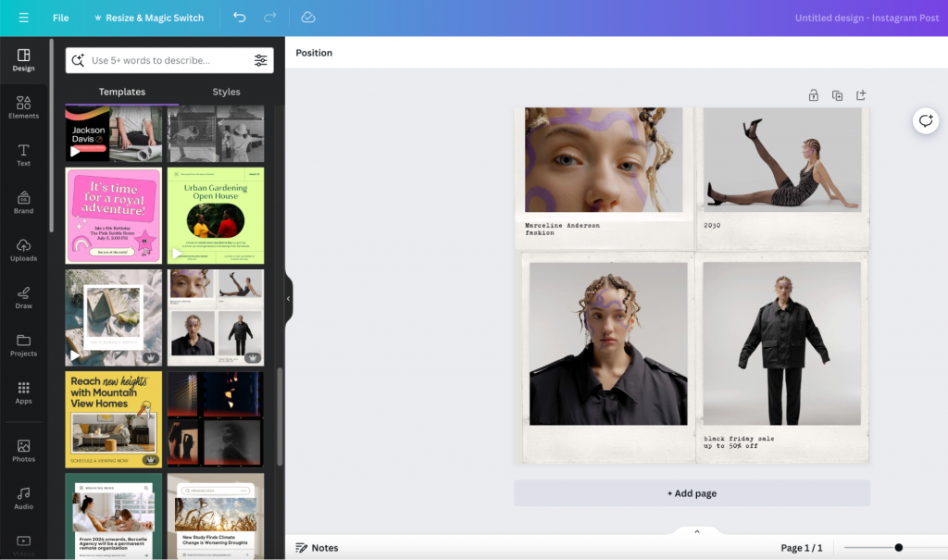Click the zoom slider handle
The image size is (948, 560).
898,548
